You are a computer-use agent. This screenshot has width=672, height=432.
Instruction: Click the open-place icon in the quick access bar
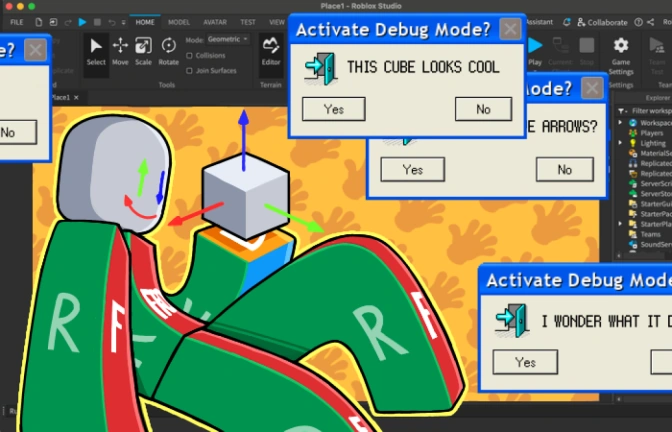[53, 22]
